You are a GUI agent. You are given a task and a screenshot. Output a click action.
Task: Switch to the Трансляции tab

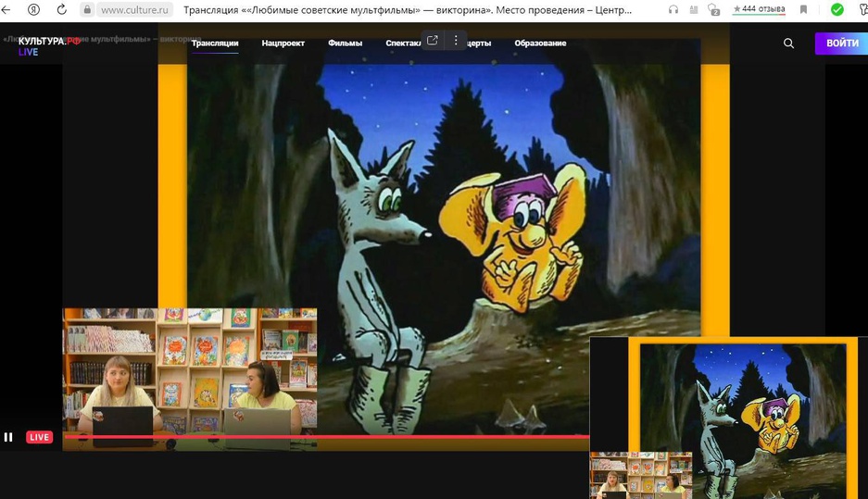(215, 44)
